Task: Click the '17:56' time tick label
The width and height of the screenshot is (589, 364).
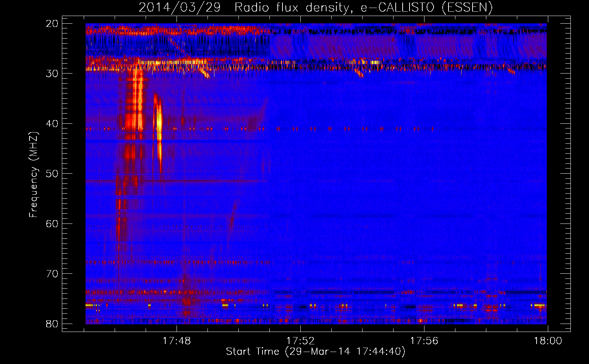Action: coord(424,341)
